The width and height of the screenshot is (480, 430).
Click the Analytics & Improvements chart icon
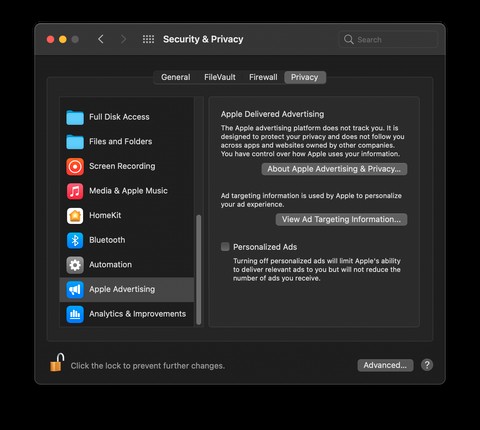[75, 314]
